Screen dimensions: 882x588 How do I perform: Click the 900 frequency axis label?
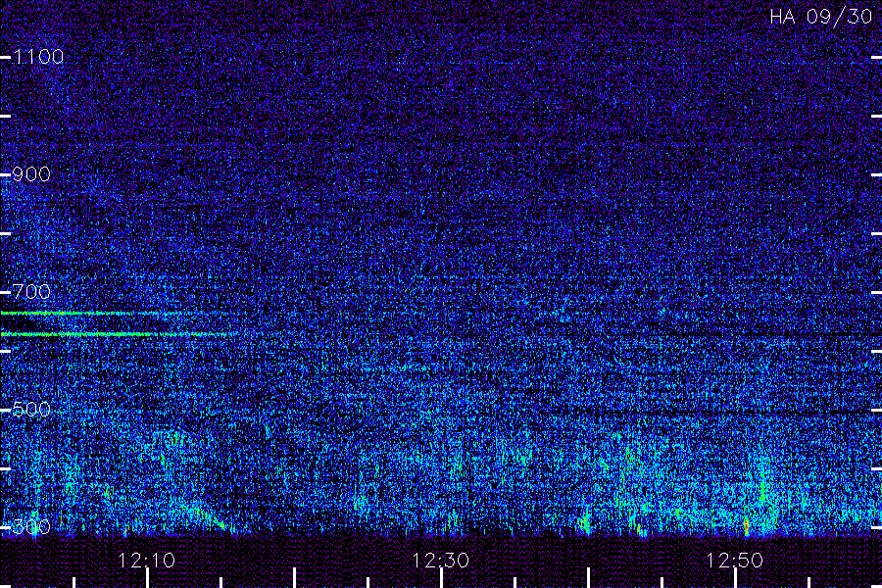coord(31,174)
